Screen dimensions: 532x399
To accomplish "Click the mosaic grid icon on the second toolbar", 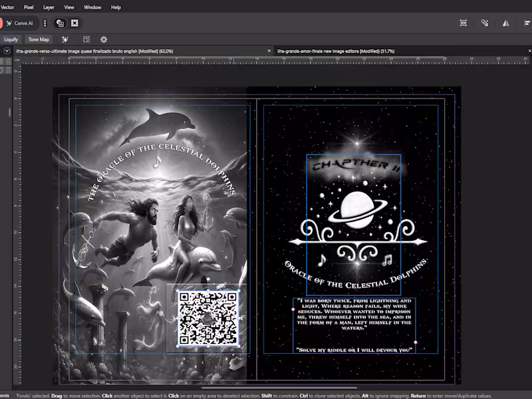I will (86, 40).
